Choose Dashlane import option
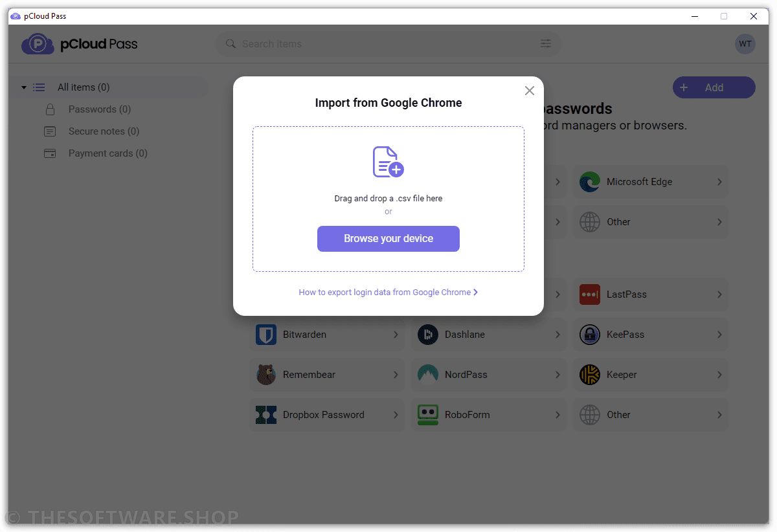777x532 pixels. coord(489,335)
